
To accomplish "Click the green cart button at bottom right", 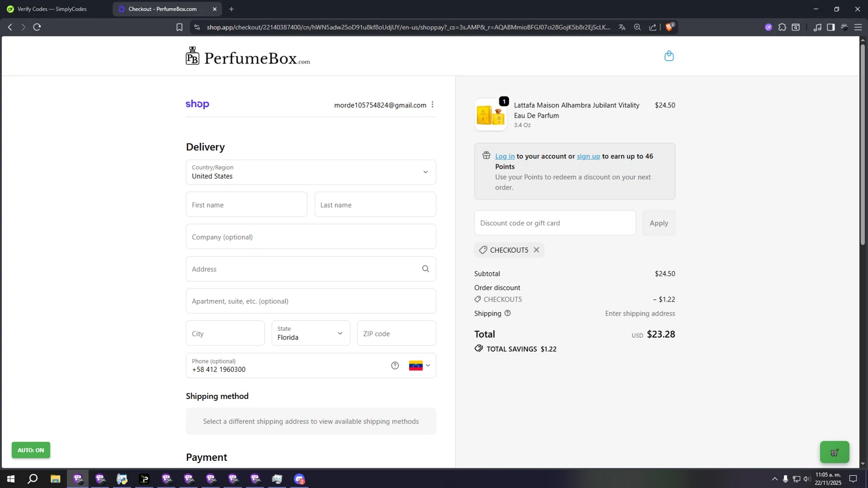I will click(834, 452).
